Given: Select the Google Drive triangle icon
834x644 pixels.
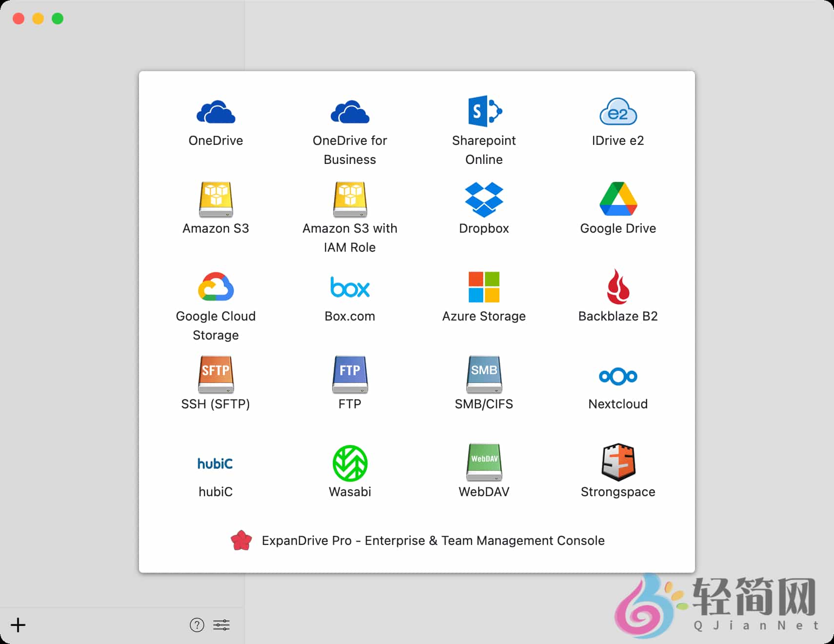Looking at the screenshot, I should [x=618, y=199].
